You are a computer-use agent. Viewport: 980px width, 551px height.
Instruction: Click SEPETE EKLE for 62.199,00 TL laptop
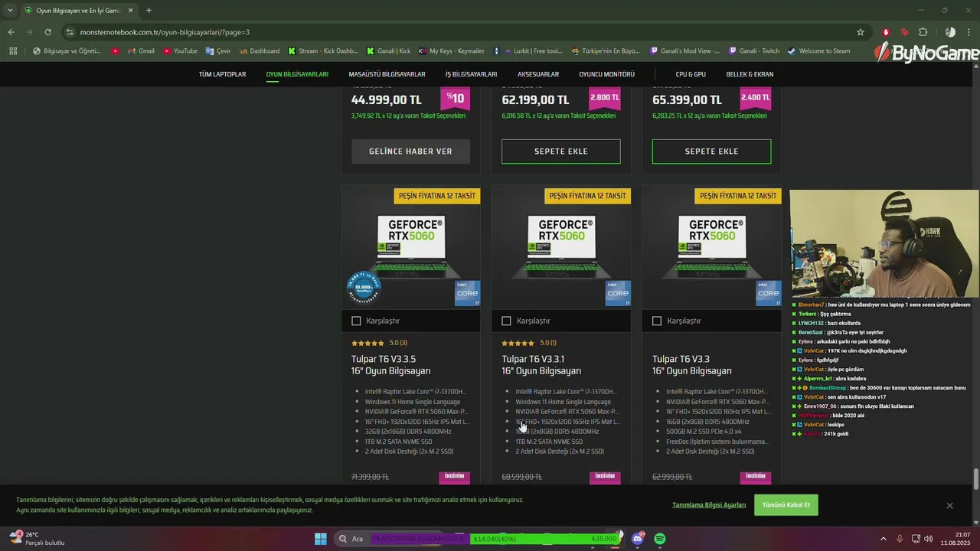click(x=561, y=152)
